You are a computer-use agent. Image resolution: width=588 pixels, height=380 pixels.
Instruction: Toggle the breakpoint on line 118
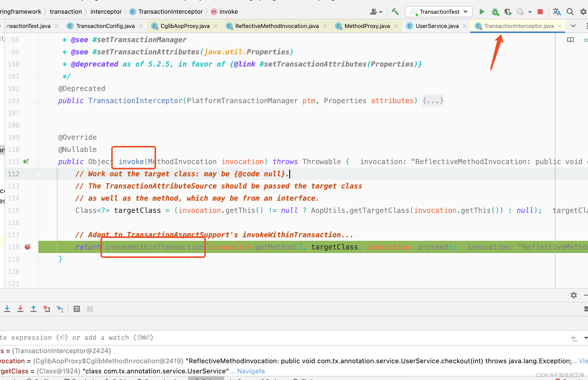pos(28,247)
